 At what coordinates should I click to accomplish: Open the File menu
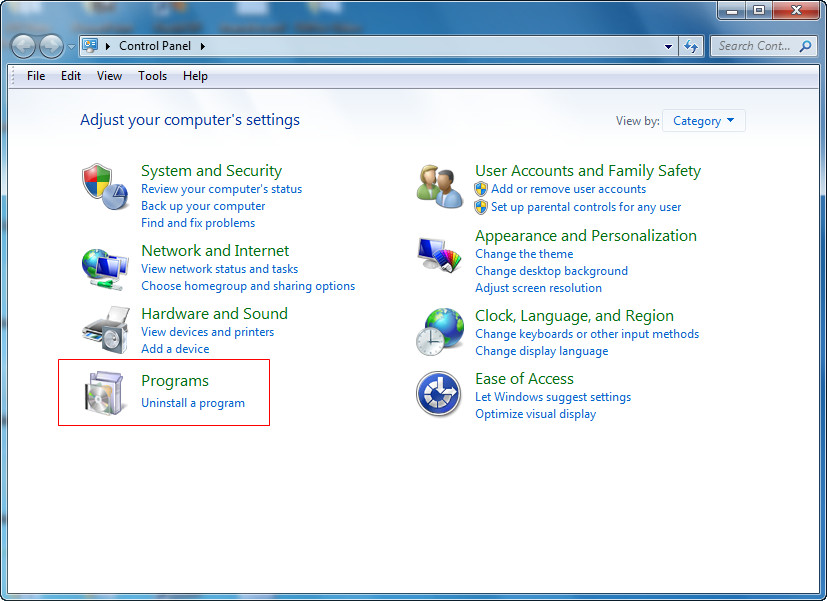coord(36,76)
